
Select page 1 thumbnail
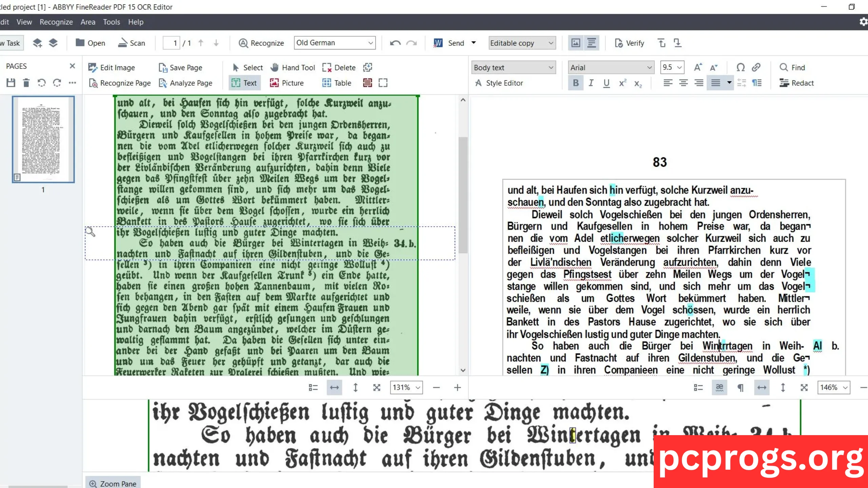(43, 139)
